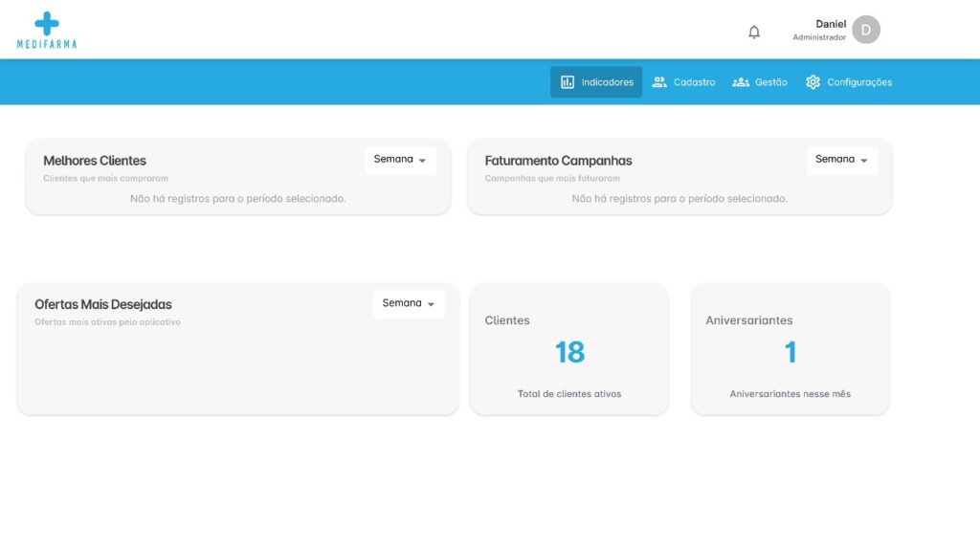Screen dimensions: 980x550
Task: Click the Melhores Clientes card heading
Action: (95, 161)
